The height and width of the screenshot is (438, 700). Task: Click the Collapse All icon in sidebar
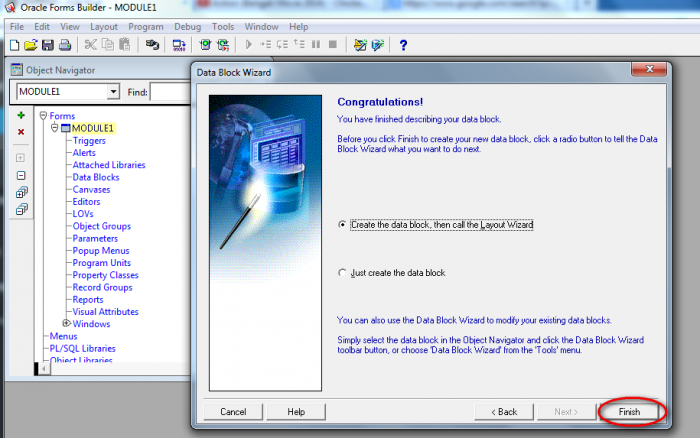click(21, 209)
